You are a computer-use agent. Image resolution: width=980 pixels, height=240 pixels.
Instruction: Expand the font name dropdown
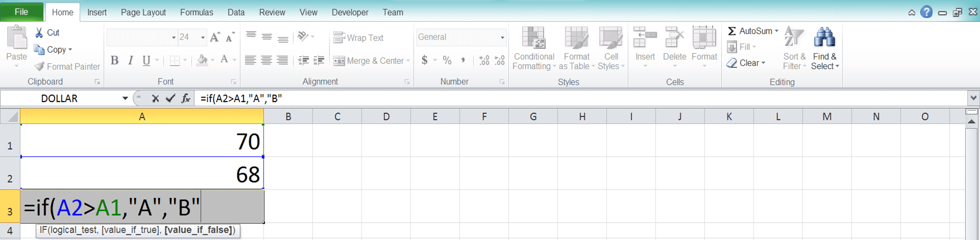(x=174, y=37)
